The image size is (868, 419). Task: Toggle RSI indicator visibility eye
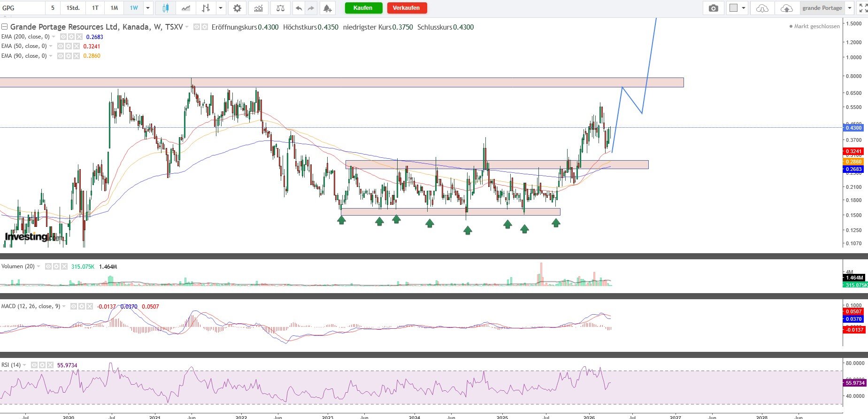(35, 365)
